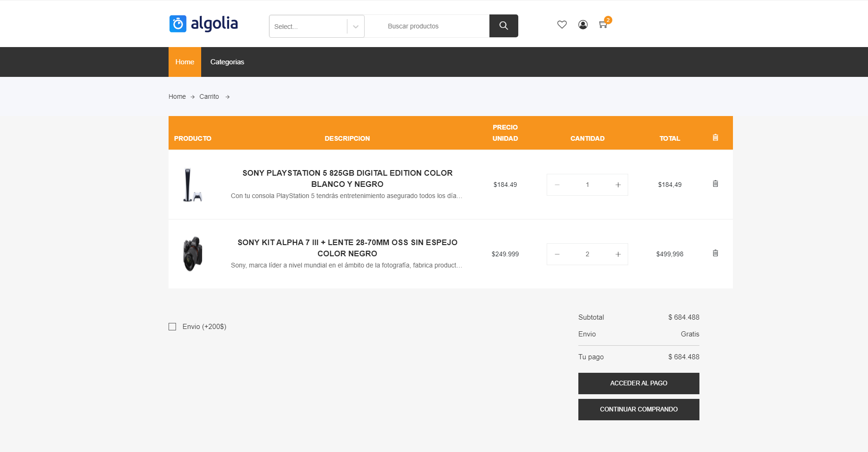Click the $499,998 row total
Screen dimensions: 868x452
tap(670, 254)
